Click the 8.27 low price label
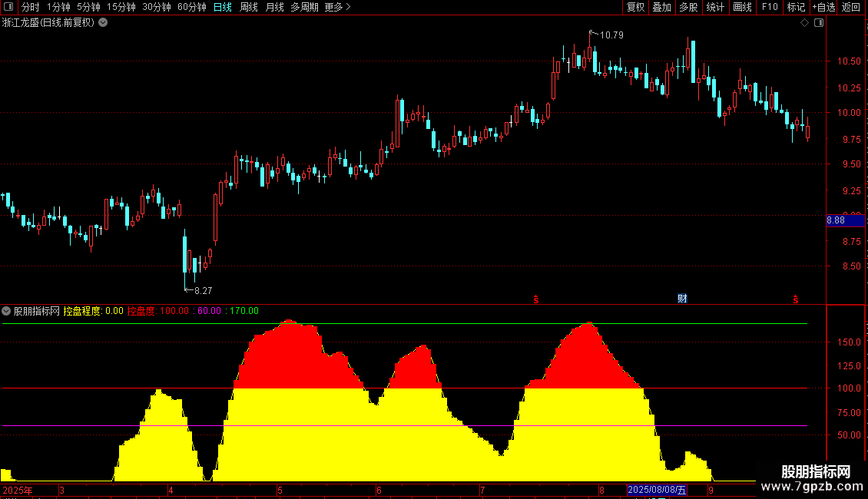868x499 pixels. coord(203,291)
